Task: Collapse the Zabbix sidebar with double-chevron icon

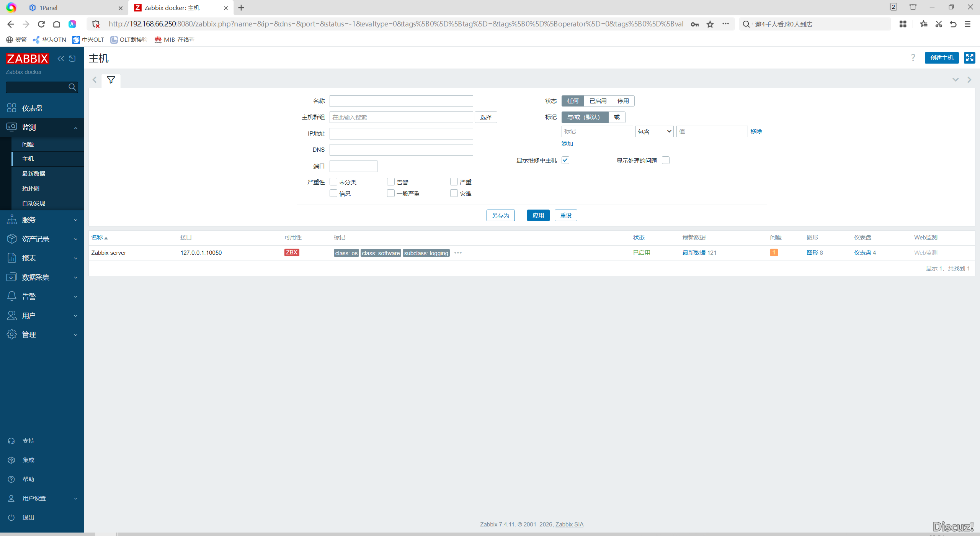Action: pyautogui.click(x=61, y=59)
